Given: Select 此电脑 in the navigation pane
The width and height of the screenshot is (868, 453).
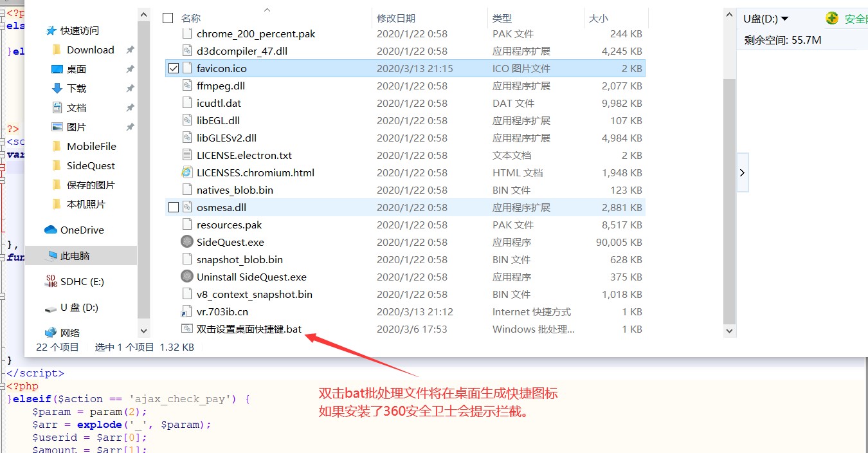Looking at the screenshot, I should coord(75,255).
